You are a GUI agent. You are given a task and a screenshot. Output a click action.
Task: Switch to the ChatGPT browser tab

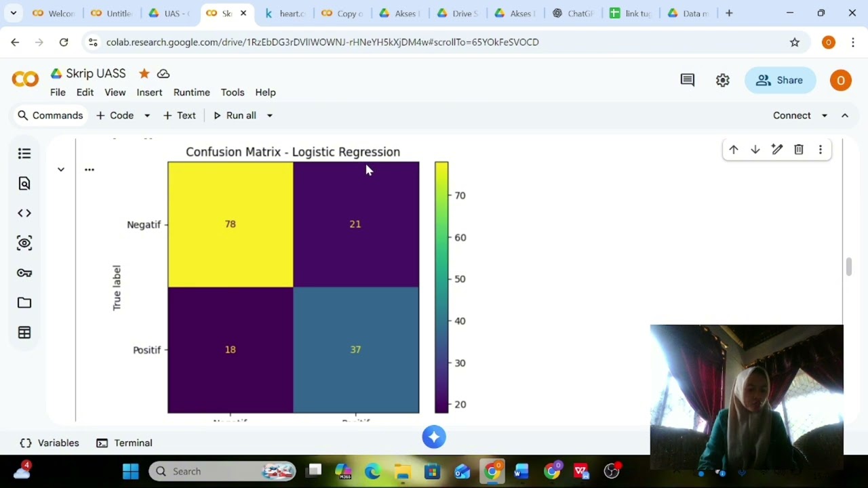(574, 13)
